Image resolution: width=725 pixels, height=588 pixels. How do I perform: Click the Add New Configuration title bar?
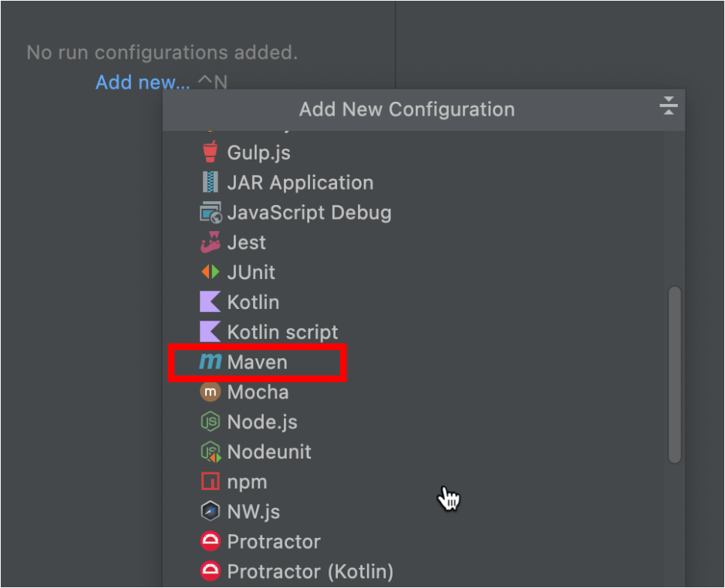(406, 109)
